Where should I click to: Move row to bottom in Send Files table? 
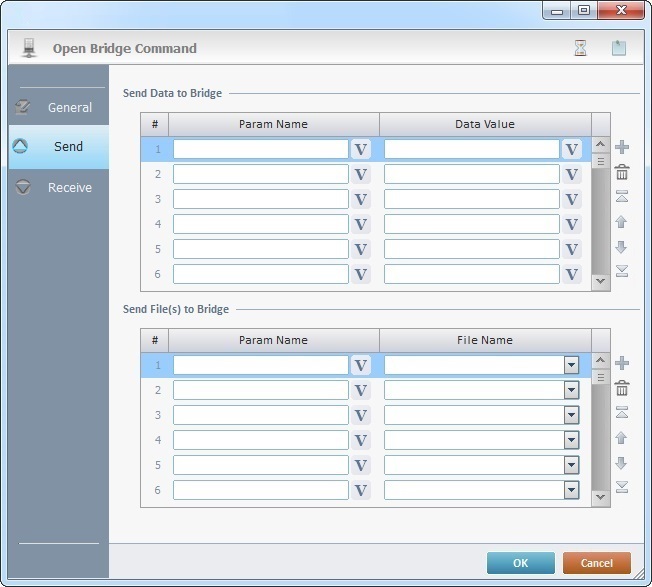(x=622, y=487)
